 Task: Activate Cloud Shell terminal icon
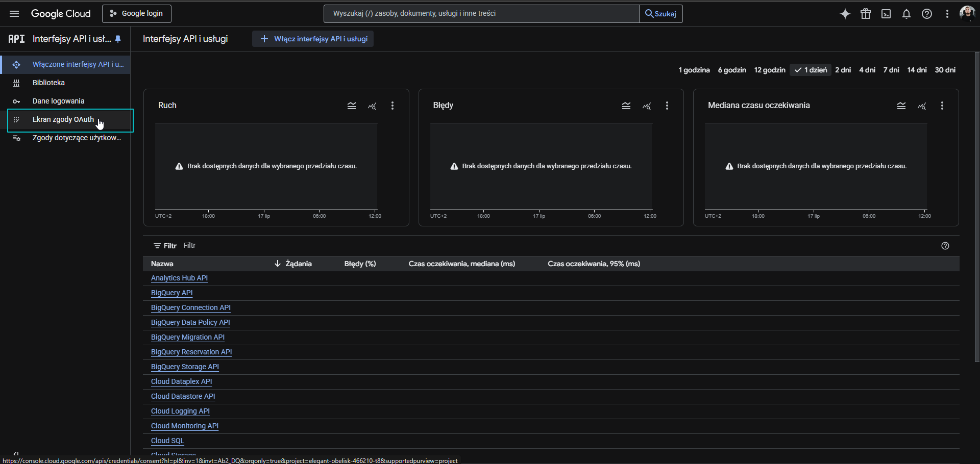(x=886, y=14)
